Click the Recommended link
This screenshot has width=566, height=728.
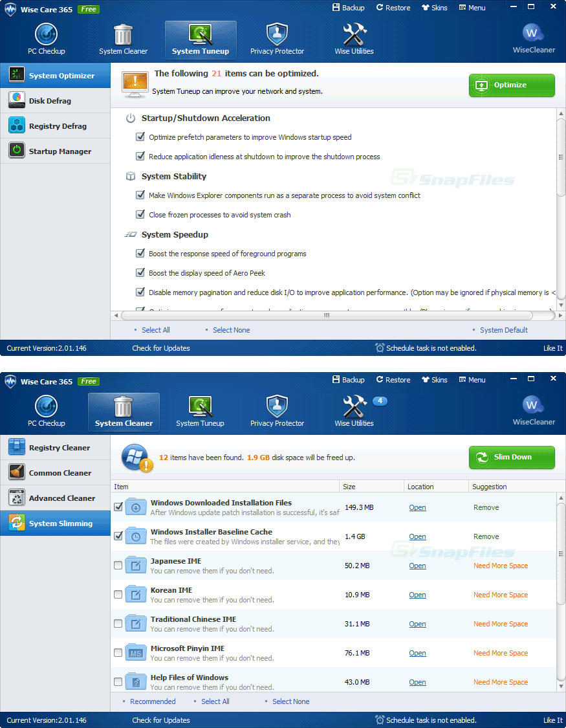click(153, 701)
